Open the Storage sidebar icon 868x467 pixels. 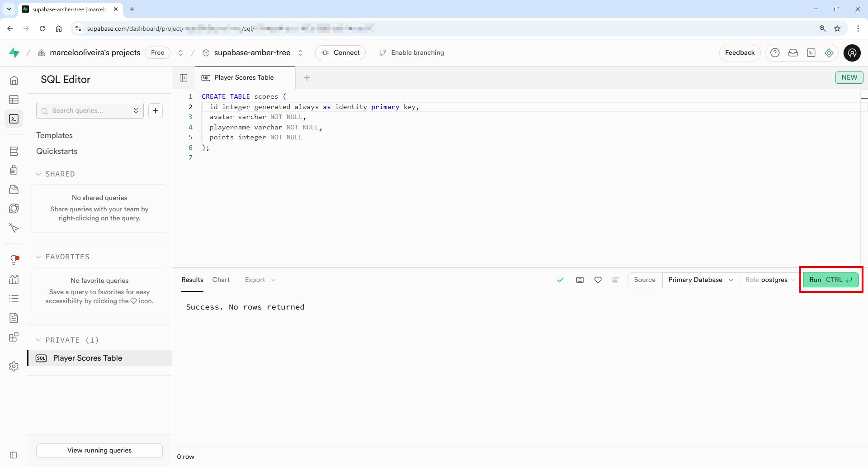pos(14,190)
